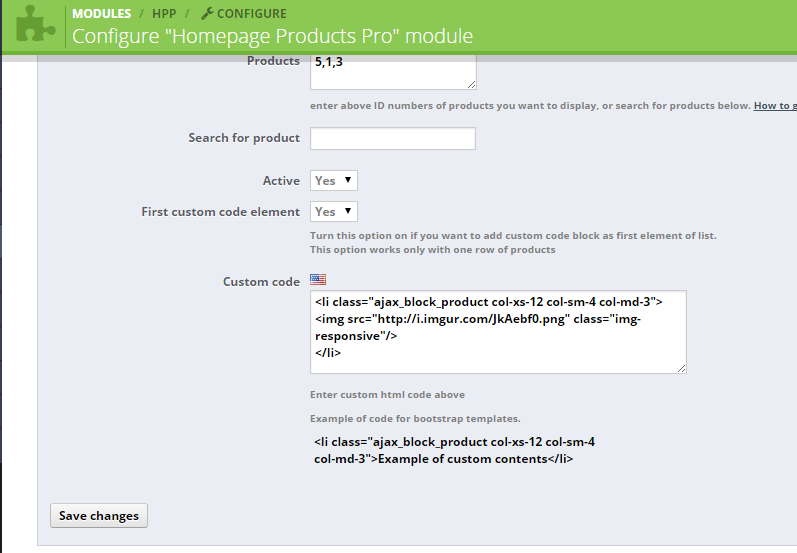Open the "How to" help link
Viewport: 797px width, 553px height.
click(775, 106)
